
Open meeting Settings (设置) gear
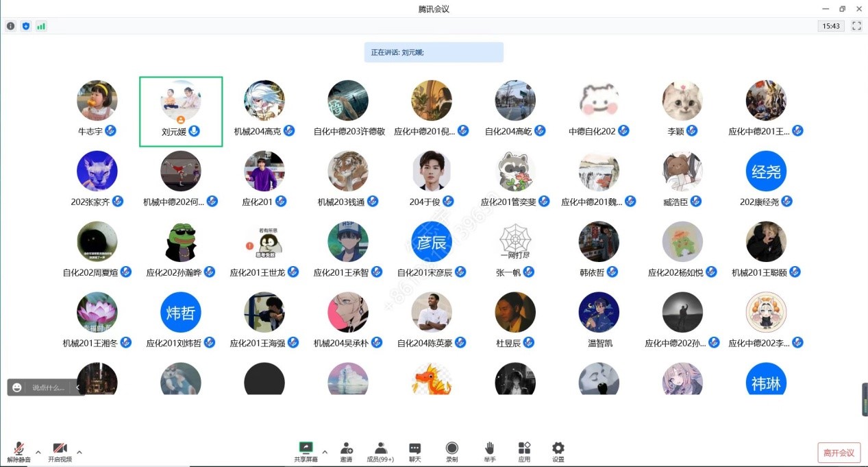pos(558,451)
